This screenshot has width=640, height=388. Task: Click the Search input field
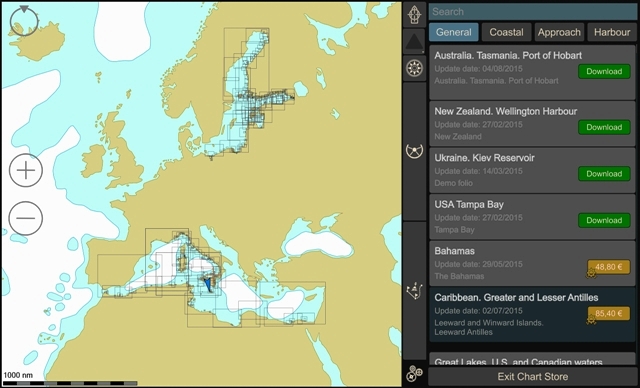pos(533,12)
